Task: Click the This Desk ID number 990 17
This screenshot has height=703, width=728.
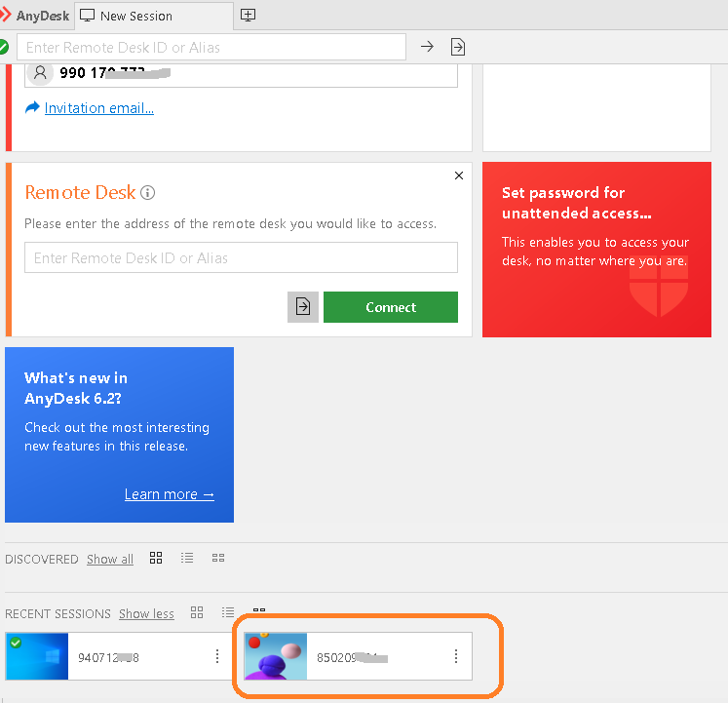Action: tap(115, 73)
